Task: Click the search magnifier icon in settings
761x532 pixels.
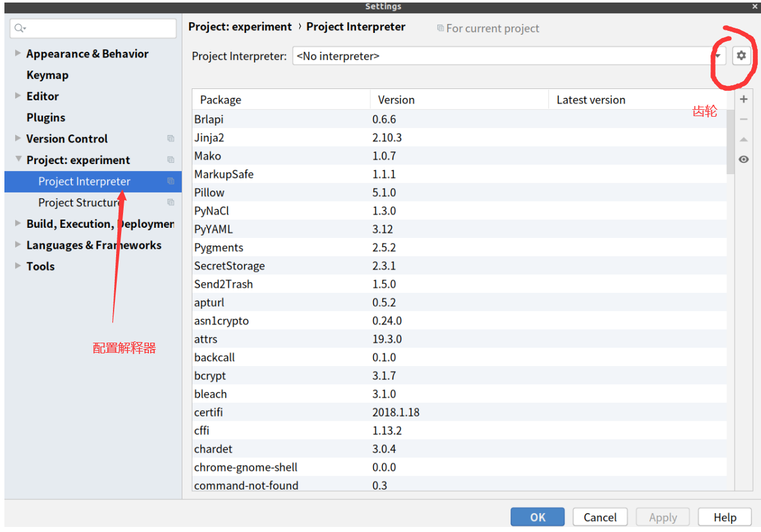Action: (x=20, y=28)
